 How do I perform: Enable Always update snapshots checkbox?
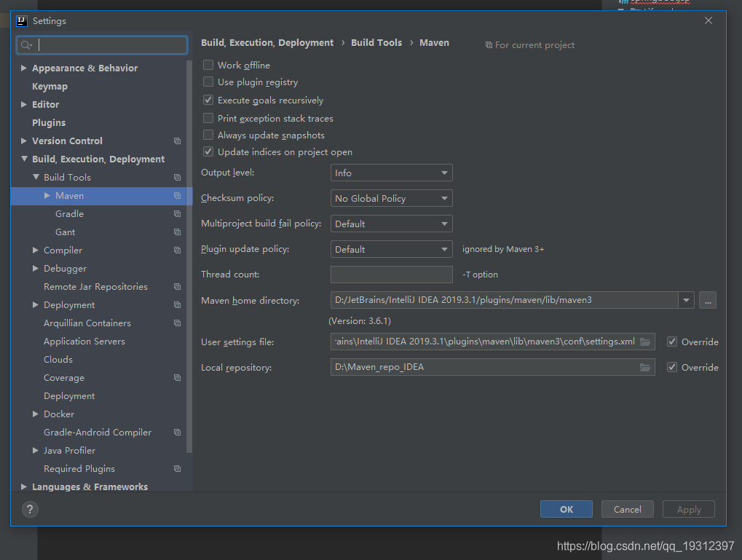click(x=208, y=135)
